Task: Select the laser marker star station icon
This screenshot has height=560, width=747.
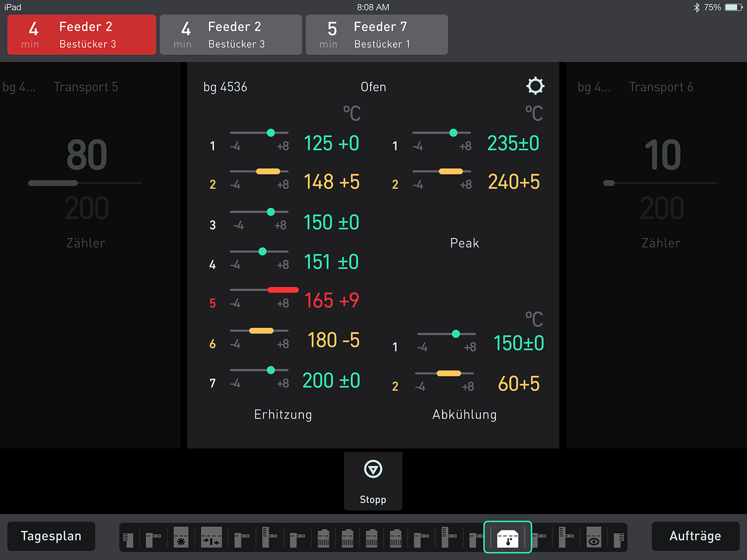Action: (x=181, y=537)
